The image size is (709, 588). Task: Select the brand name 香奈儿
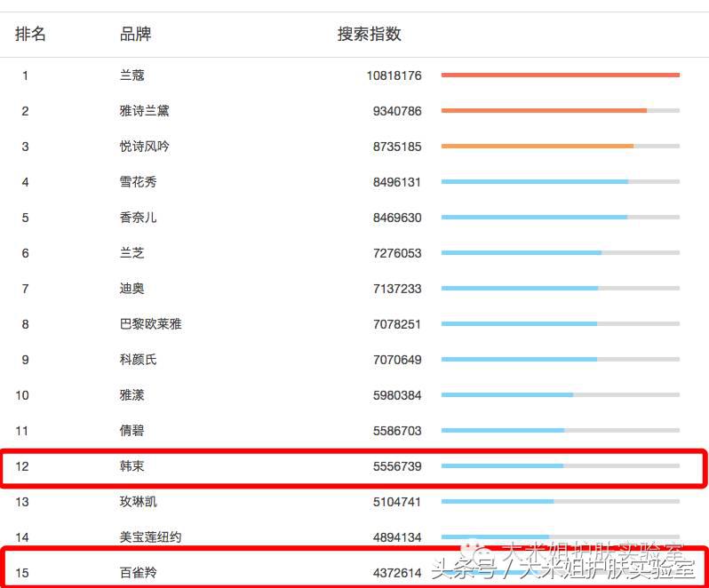[x=138, y=218]
